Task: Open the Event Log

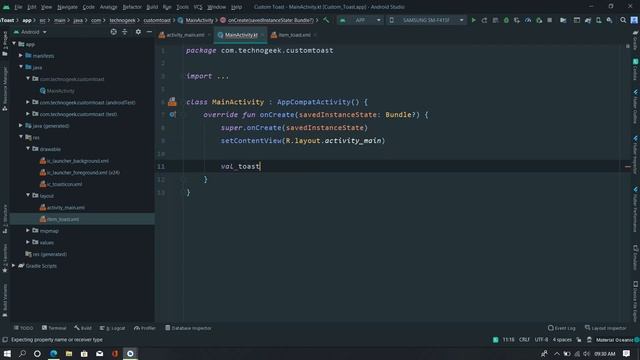Action: [562, 328]
